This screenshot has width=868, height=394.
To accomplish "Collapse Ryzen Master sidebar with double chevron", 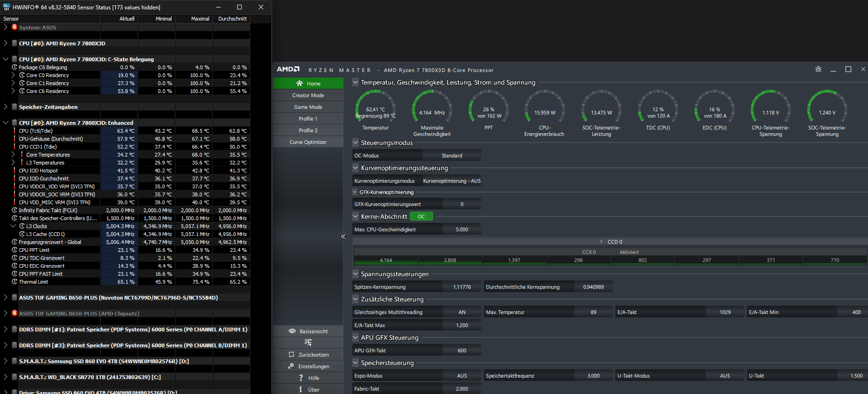I will pyautogui.click(x=343, y=236).
